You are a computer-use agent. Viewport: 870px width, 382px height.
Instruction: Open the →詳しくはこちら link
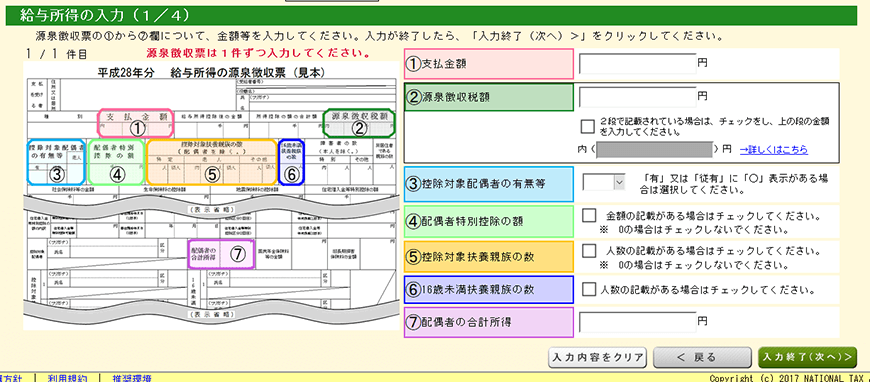(x=773, y=150)
